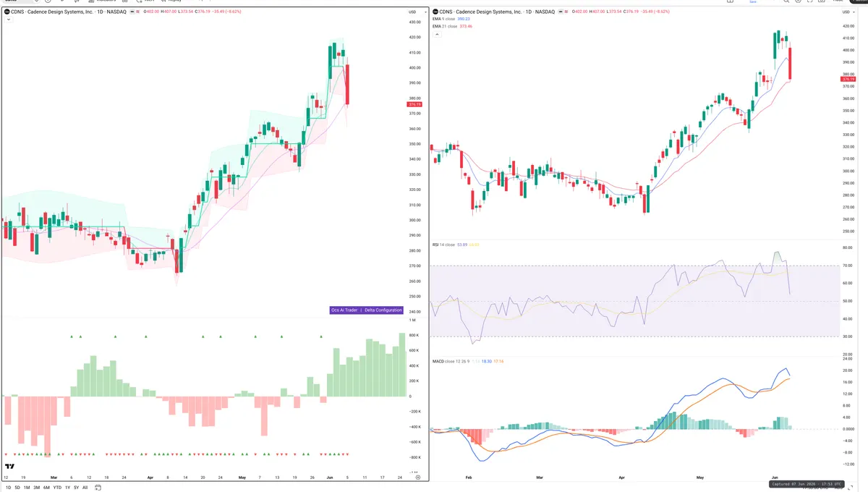868x492 pixels.
Task: Click the right chart CDNS symbol title
Action: 498,12
